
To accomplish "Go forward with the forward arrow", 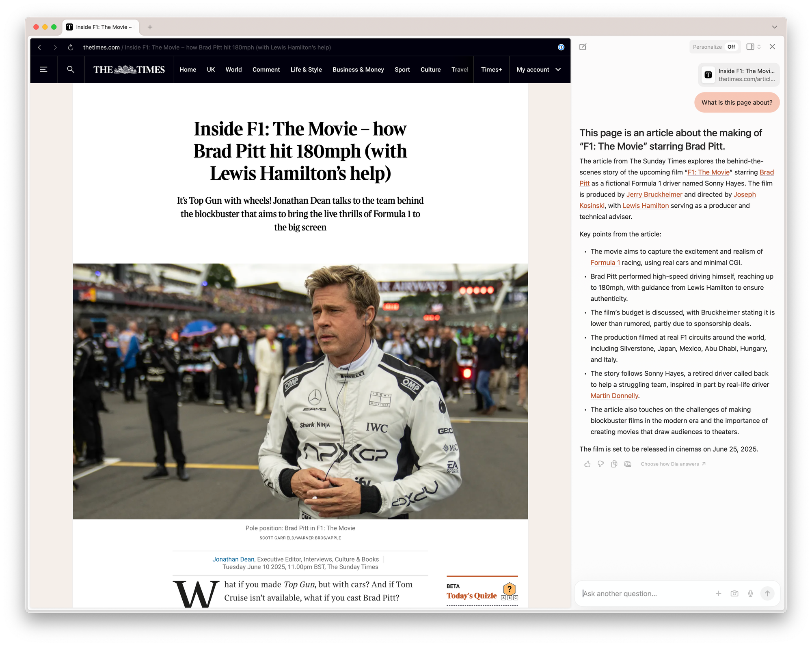I will pyautogui.click(x=55, y=47).
